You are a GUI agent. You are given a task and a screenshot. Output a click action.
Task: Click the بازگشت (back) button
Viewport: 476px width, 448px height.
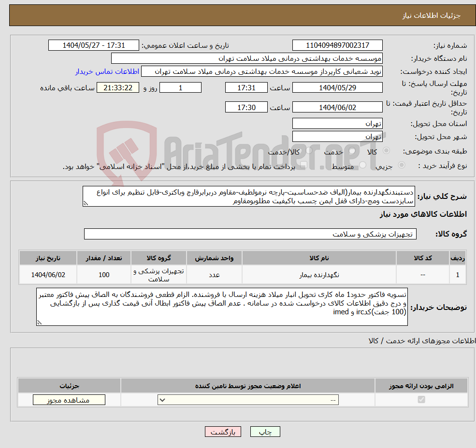(x=223, y=432)
